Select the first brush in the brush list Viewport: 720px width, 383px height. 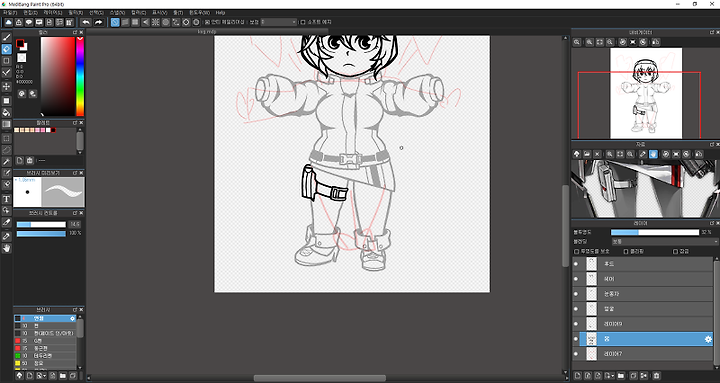point(45,318)
